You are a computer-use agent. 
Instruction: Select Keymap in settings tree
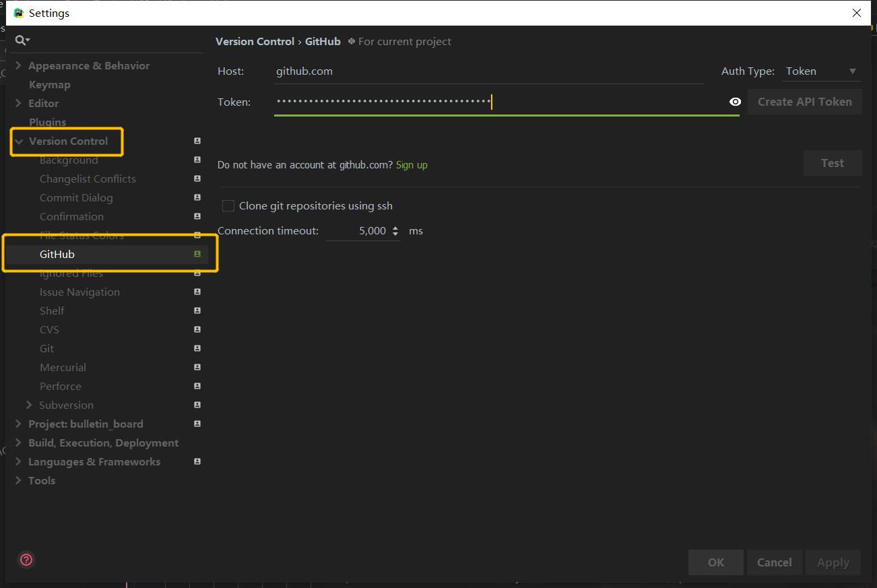point(50,84)
